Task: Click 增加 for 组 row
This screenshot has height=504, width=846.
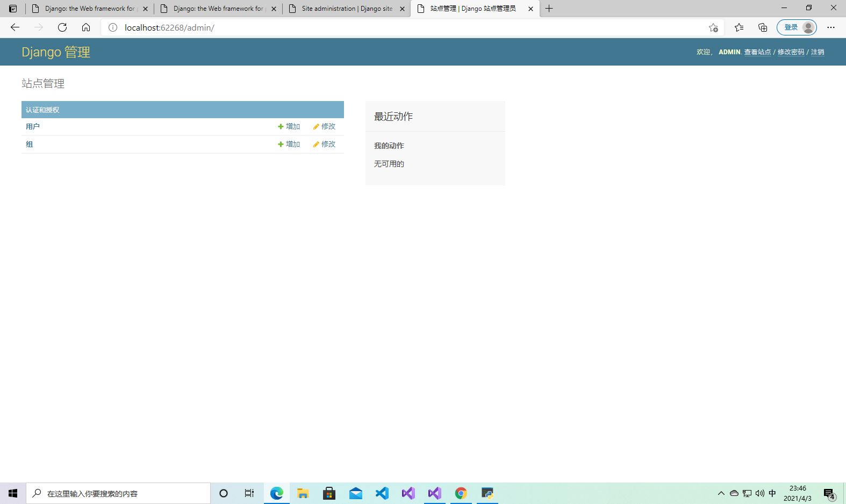Action: pyautogui.click(x=289, y=144)
